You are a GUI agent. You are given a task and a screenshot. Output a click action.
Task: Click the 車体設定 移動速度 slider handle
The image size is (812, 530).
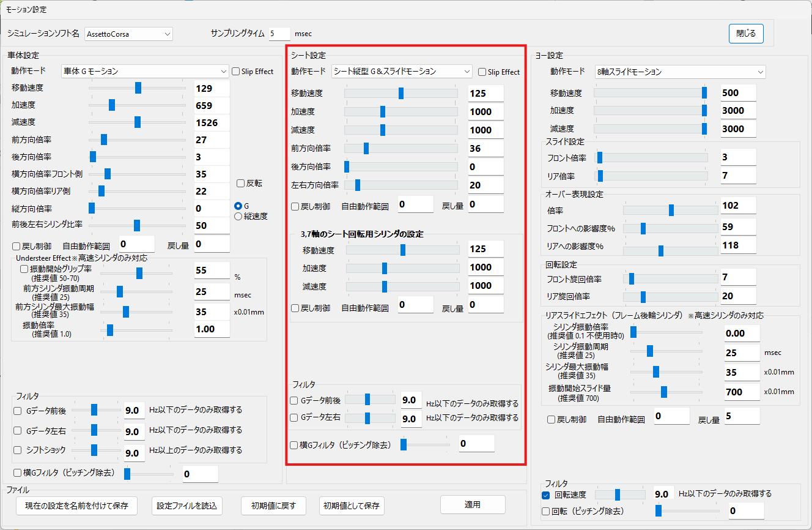coord(138,88)
